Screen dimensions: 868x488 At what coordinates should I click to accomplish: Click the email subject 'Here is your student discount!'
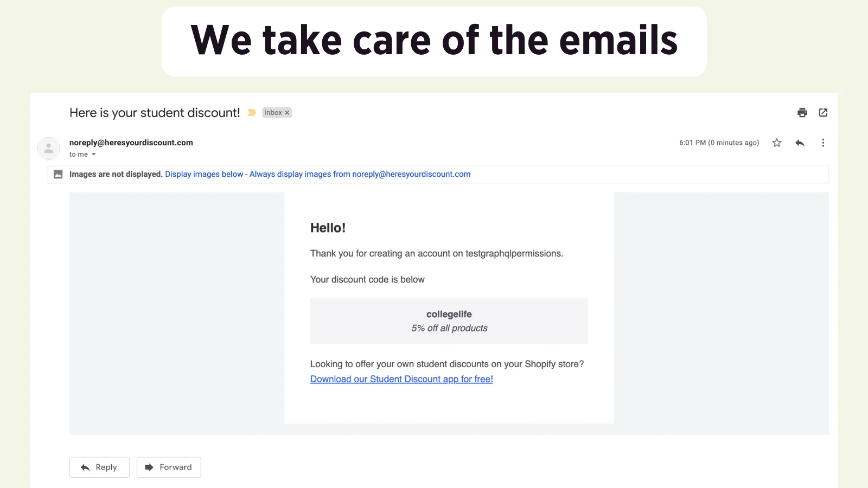(x=155, y=113)
